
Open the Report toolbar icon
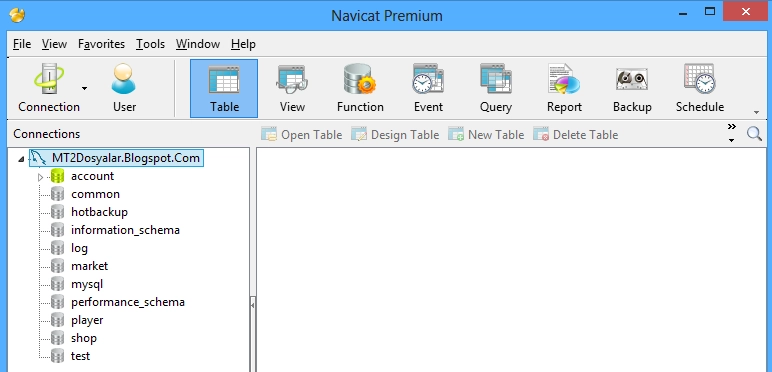point(564,89)
